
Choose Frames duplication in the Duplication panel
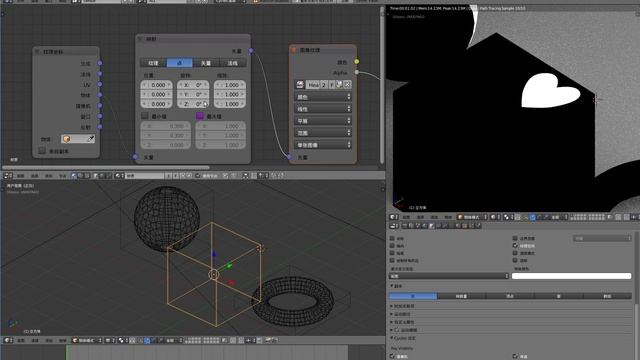pyautogui.click(x=461, y=296)
